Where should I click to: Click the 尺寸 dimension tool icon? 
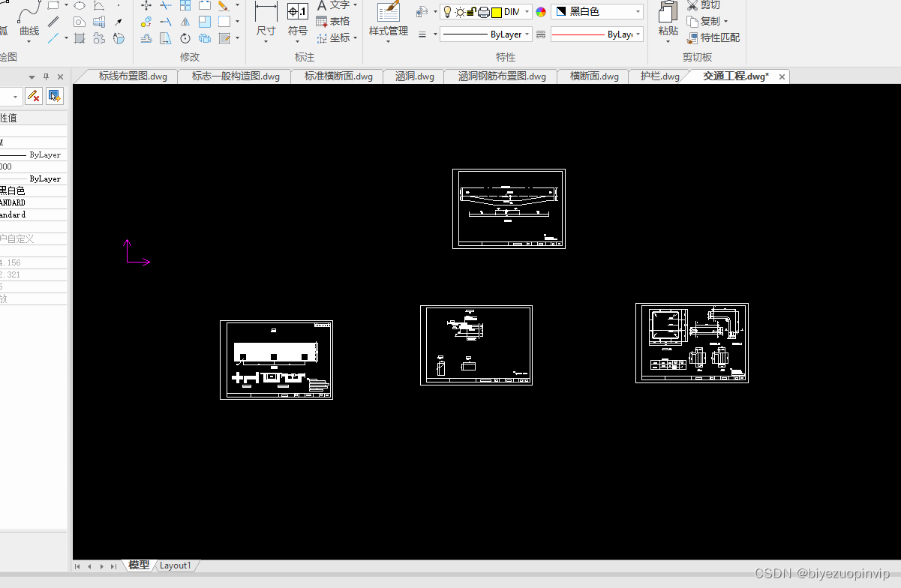click(266, 12)
